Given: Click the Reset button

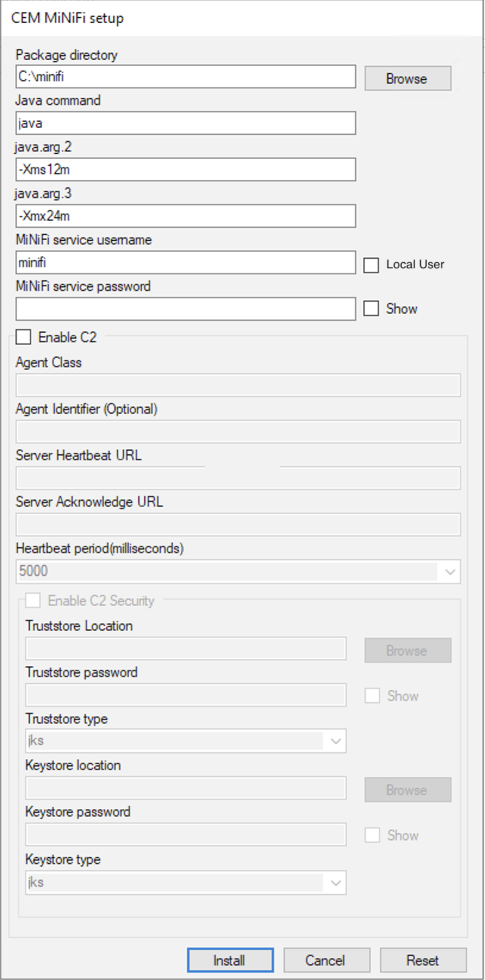Looking at the screenshot, I should click(x=423, y=961).
